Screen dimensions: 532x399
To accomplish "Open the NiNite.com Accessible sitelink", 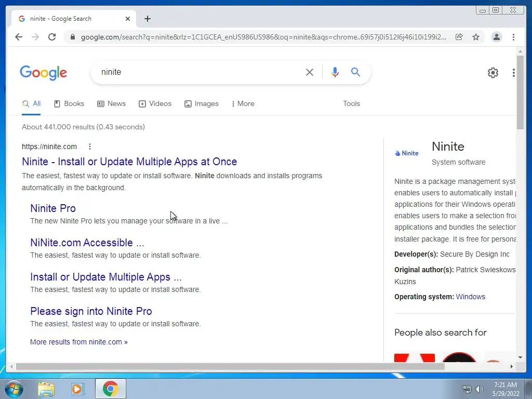I will pos(87,243).
